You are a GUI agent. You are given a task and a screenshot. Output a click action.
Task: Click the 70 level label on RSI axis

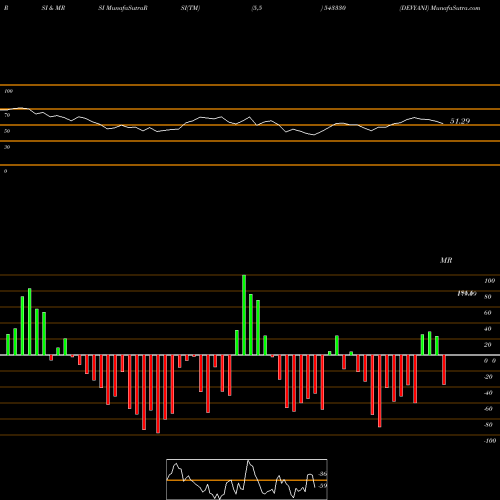7,115
